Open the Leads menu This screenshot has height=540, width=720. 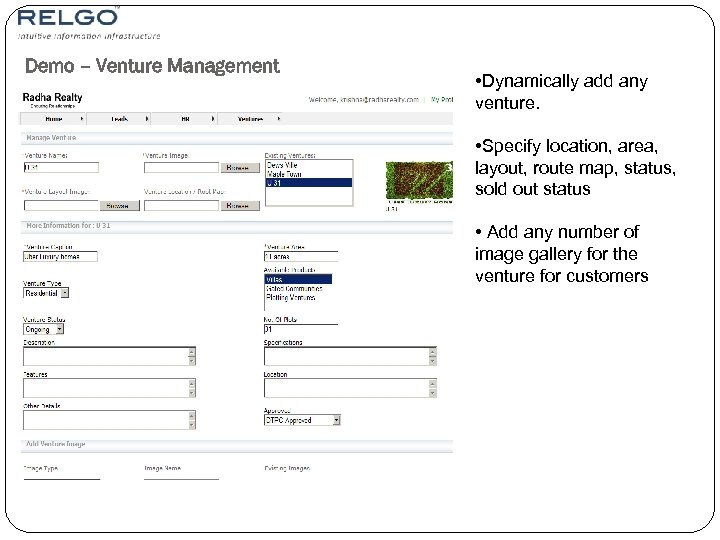point(119,119)
